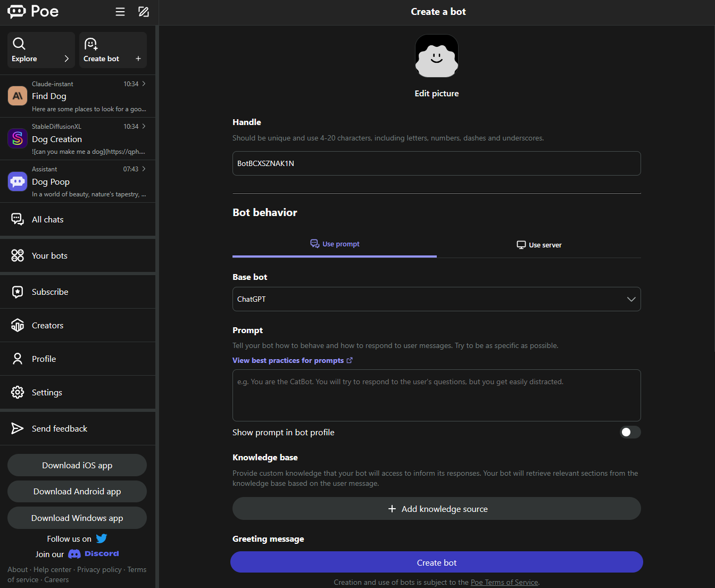Click the StableDiffusionXL avatar icon
715x588 pixels.
click(x=18, y=138)
